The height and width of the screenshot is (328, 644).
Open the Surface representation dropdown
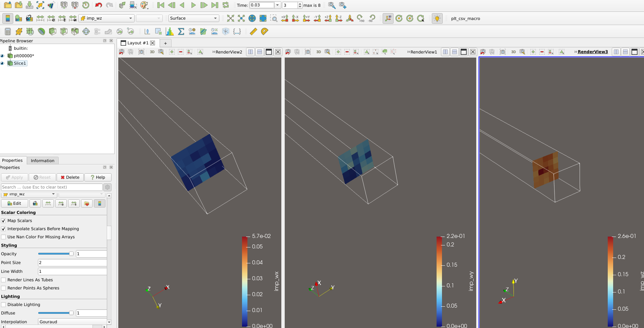pyautogui.click(x=193, y=18)
